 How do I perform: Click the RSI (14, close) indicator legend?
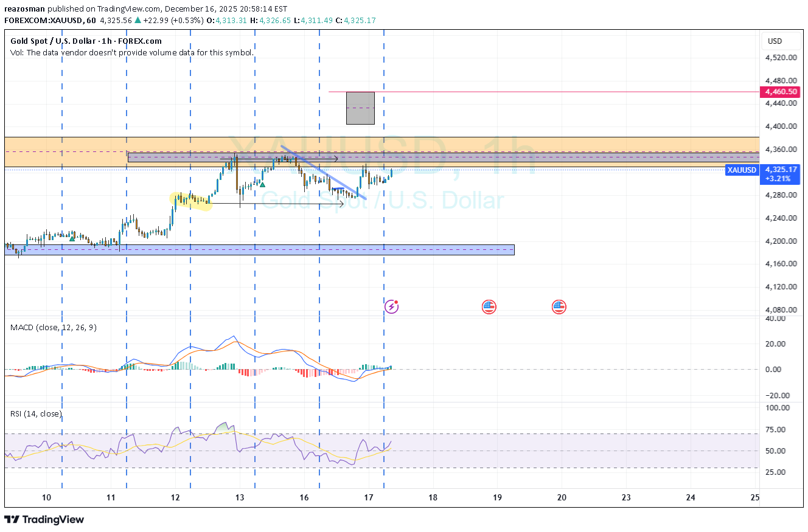36,413
